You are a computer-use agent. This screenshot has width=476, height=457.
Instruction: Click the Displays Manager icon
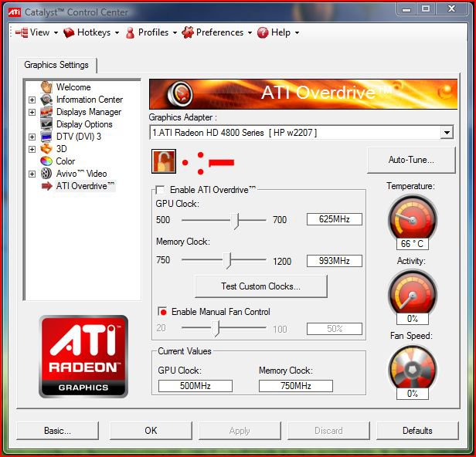coord(46,112)
